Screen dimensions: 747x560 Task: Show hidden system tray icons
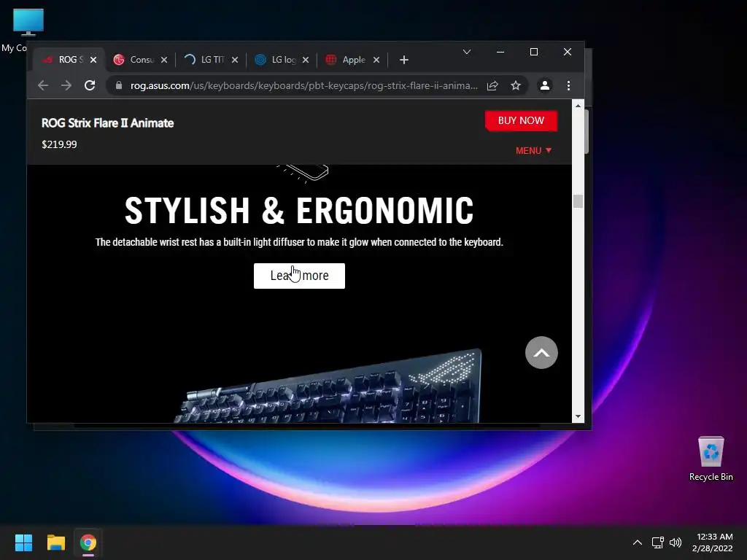click(x=637, y=542)
